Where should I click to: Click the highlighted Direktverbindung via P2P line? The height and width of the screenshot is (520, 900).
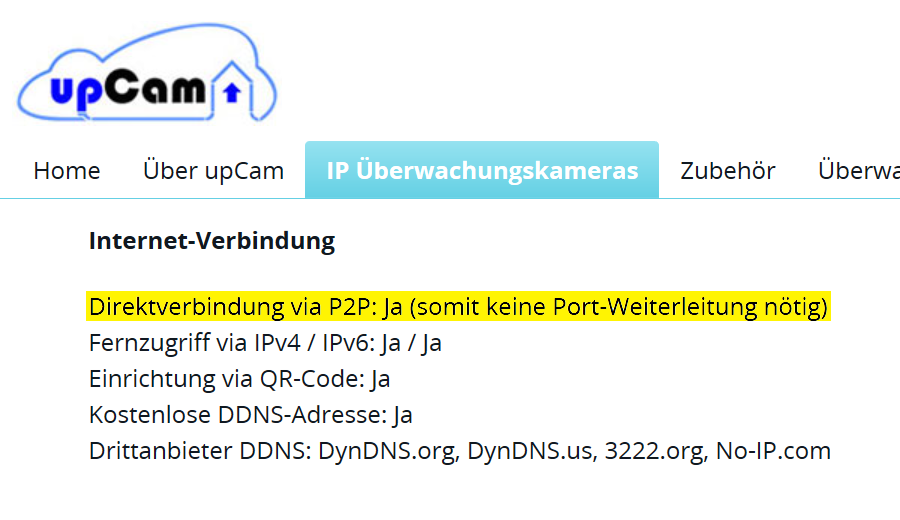(x=458, y=306)
